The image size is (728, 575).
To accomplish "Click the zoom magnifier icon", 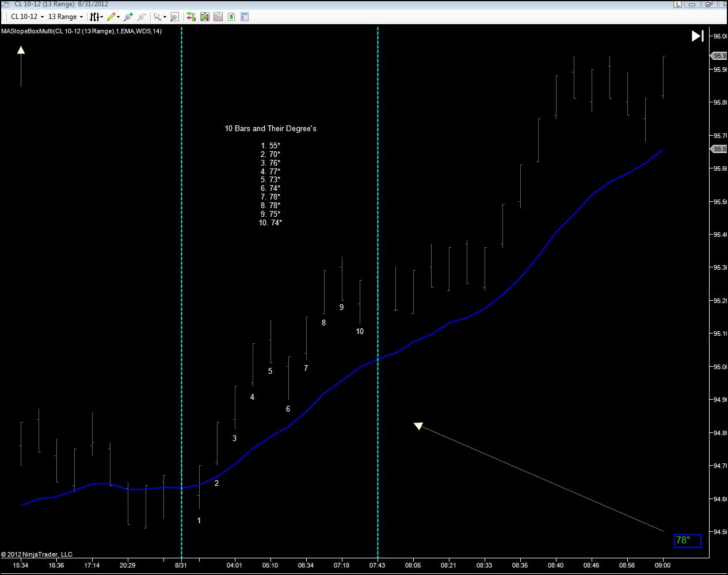I will coord(174,17).
